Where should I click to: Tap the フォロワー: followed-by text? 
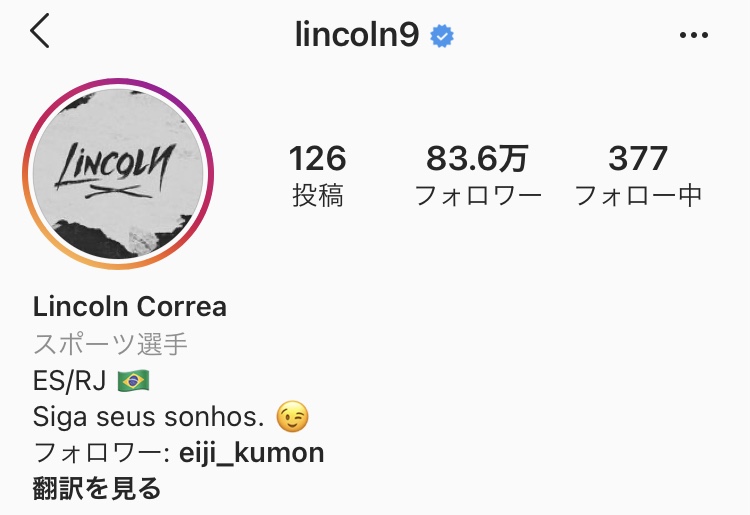pos(102,453)
